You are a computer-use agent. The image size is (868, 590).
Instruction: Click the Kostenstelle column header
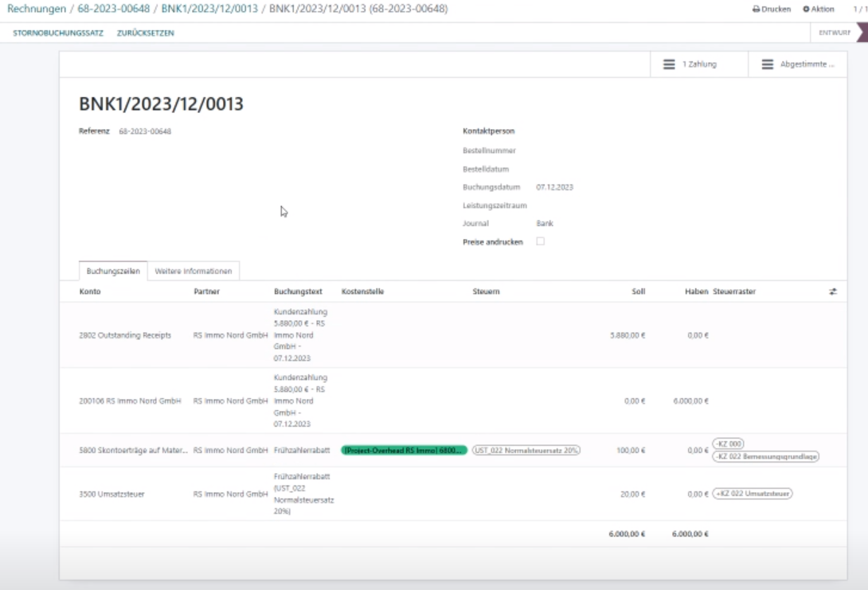click(x=362, y=291)
